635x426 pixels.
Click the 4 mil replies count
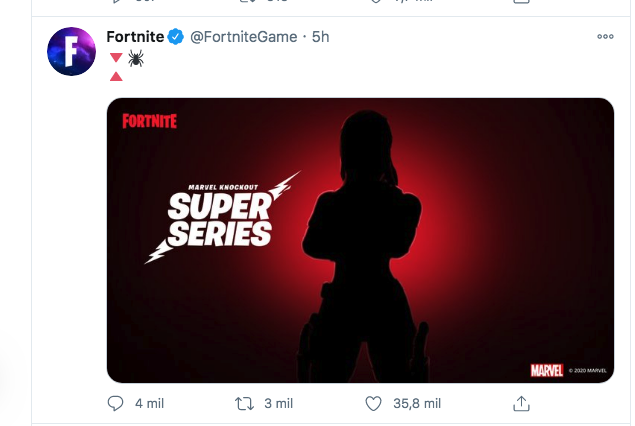pyautogui.click(x=149, y=403)
